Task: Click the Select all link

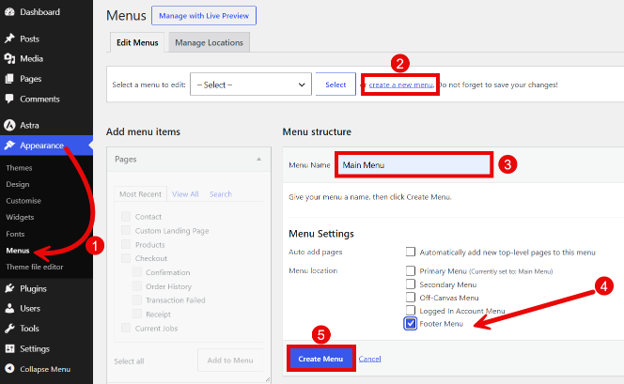Action: [x=129, y=361]
